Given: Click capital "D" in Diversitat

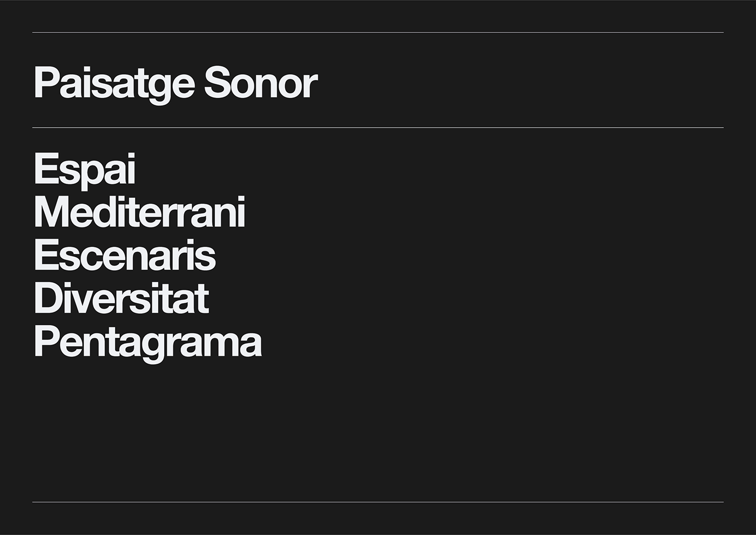Looking at the screenshot, I should (48, 298).
